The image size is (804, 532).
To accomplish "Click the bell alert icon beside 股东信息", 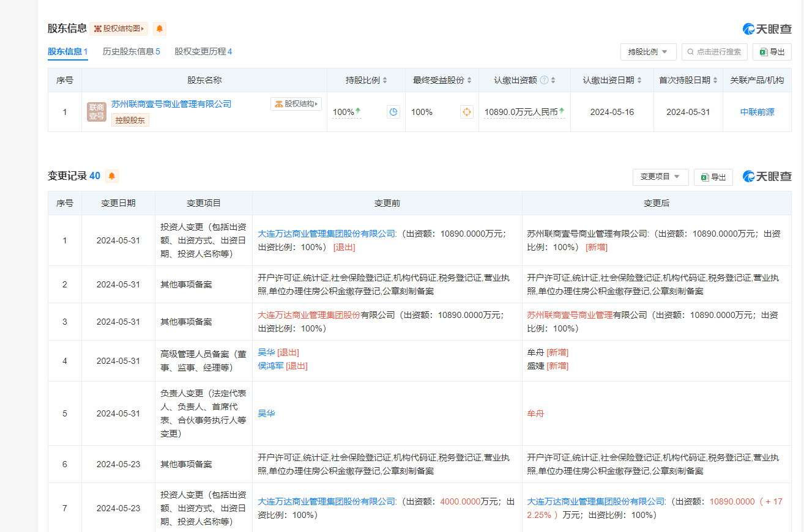I will (x=160, y=29).
